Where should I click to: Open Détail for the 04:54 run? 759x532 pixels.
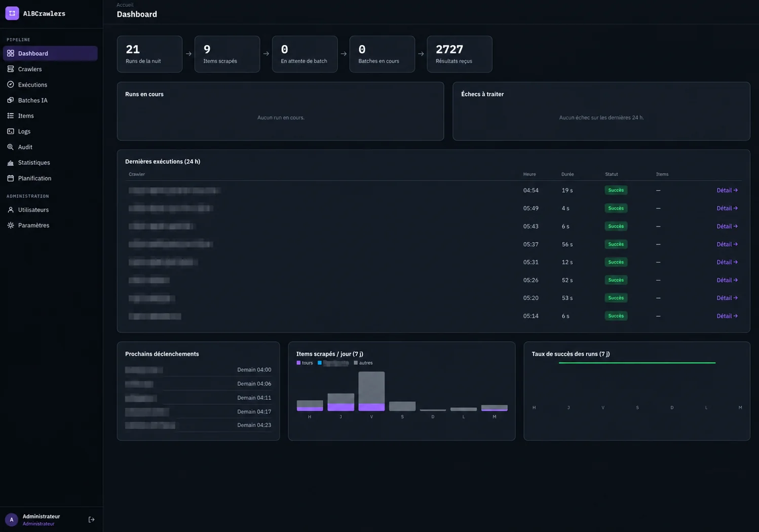pos(727,191)
